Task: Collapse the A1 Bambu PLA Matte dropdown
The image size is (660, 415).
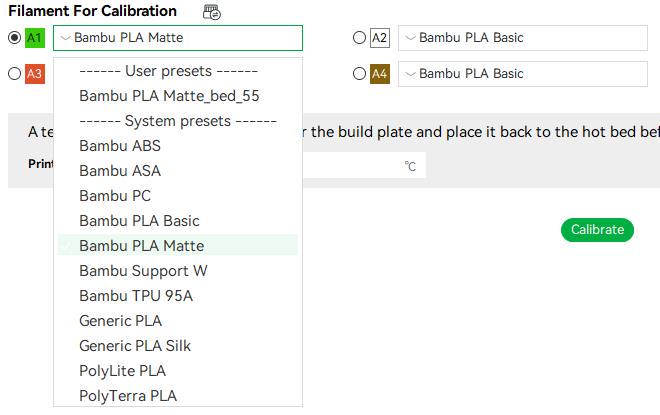Action: click(x=178, y=38)
